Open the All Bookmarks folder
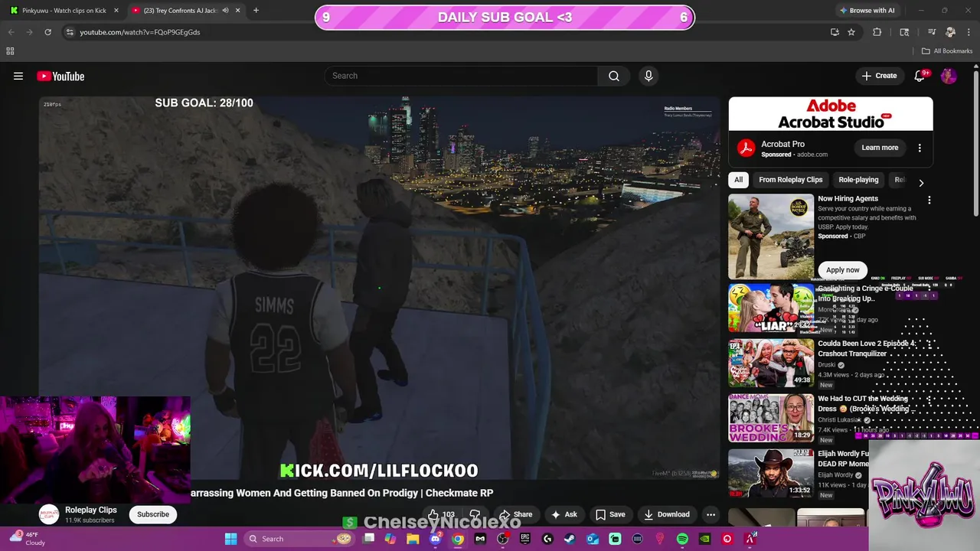The height and width of the screenshot is (551, 980). [x=947, y=51]
